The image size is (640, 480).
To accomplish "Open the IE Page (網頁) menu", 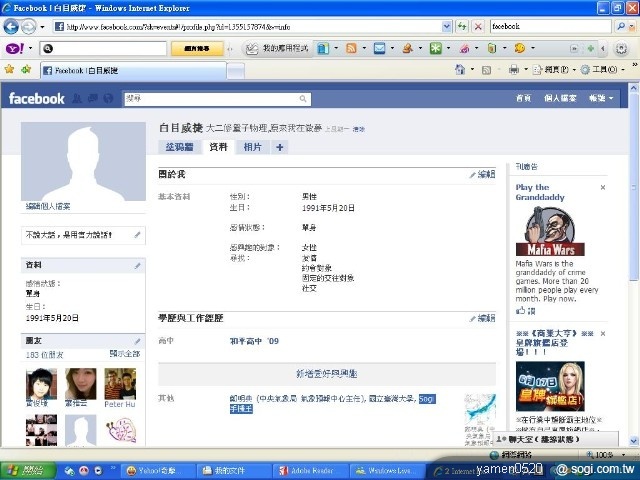I will coord(554,70).
